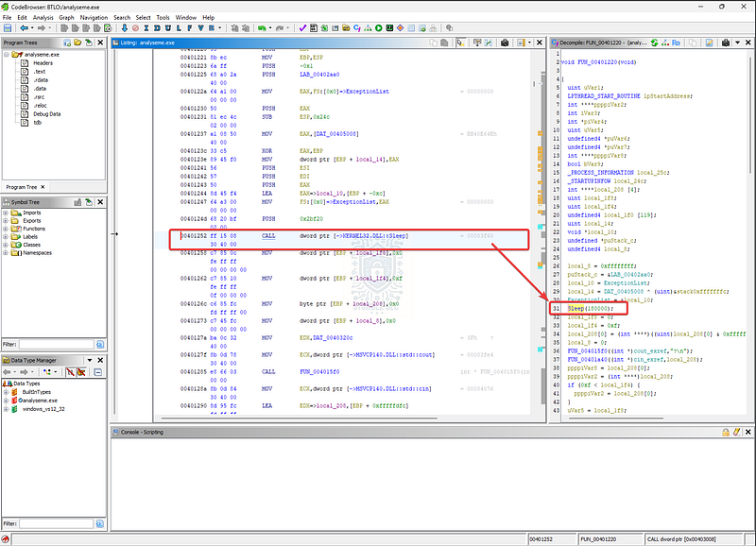Toggle the I (instruction) navigation icon
This screenshot has width=756, height=546.
coord(146,28)
